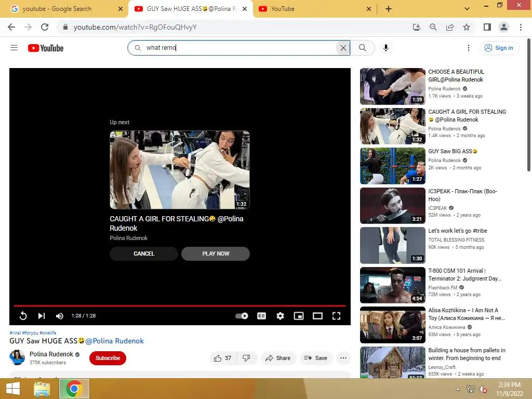Viewport: 532px width, 399px height.
Task: Like the video
Action: [222, 358]
